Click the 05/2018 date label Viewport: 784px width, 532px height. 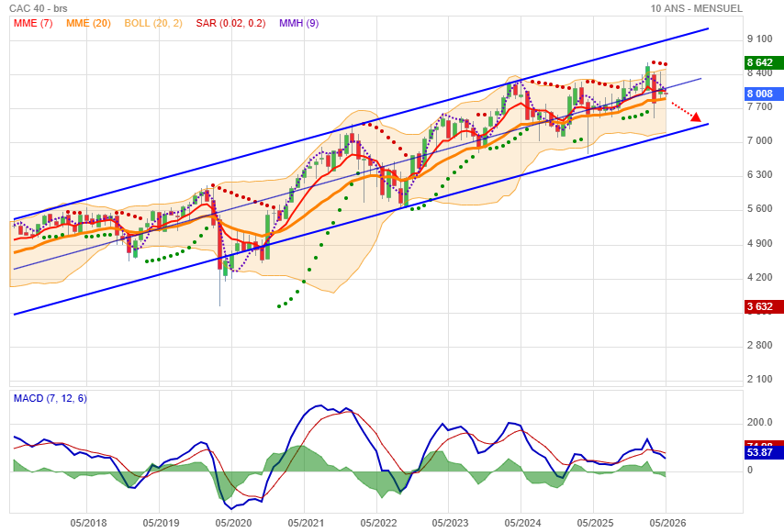click(88, 523)
